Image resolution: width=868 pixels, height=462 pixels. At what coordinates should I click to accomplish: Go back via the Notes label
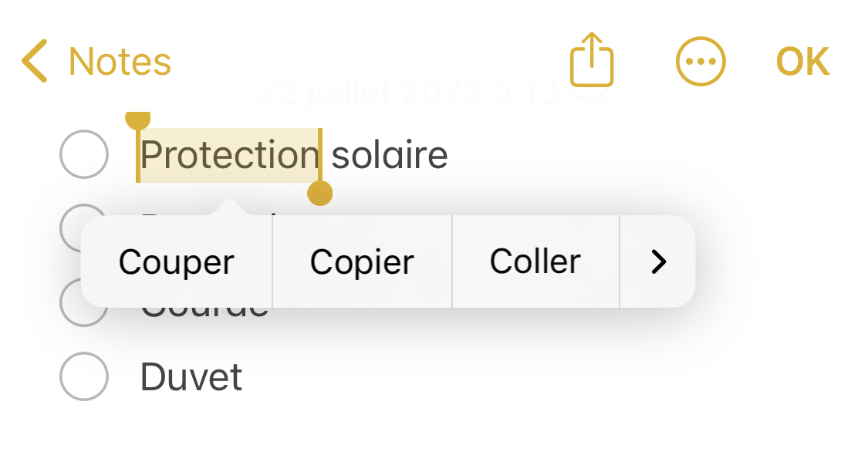(120, 62)
